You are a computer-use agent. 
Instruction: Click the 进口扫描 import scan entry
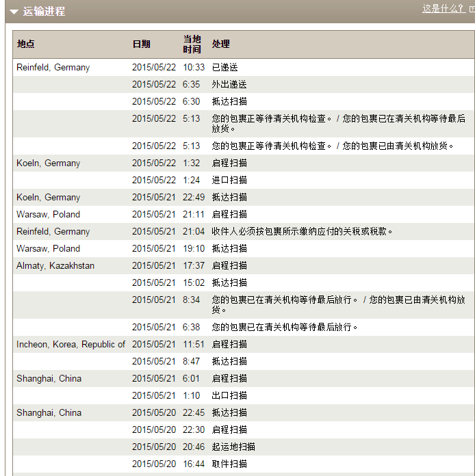click(229, 181)
